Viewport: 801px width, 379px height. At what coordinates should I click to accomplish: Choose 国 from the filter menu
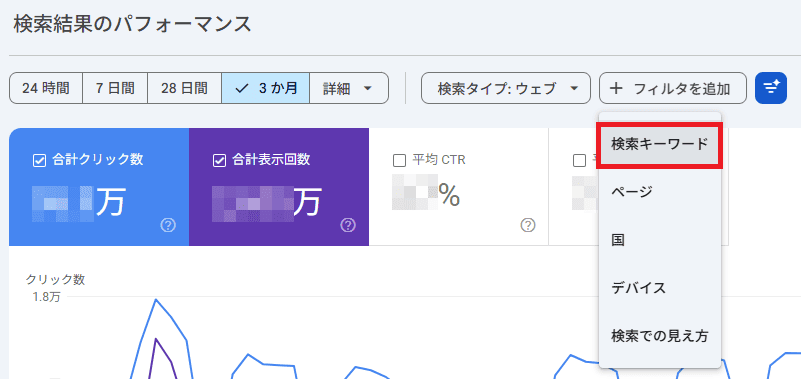[x=660, y=240]
